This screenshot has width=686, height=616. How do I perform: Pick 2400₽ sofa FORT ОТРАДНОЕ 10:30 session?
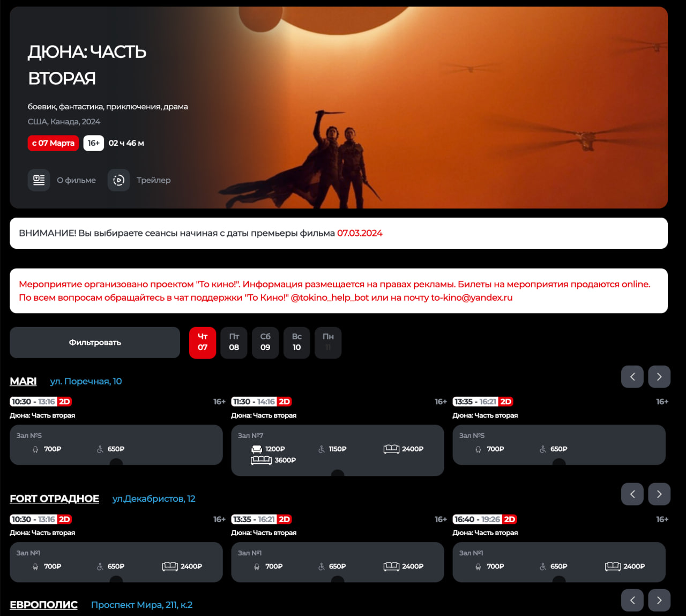(182, 567)
